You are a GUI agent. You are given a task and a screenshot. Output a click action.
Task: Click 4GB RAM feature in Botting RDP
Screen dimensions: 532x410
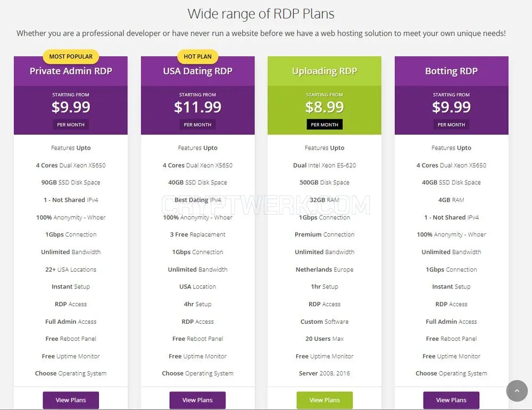[451, 200]
